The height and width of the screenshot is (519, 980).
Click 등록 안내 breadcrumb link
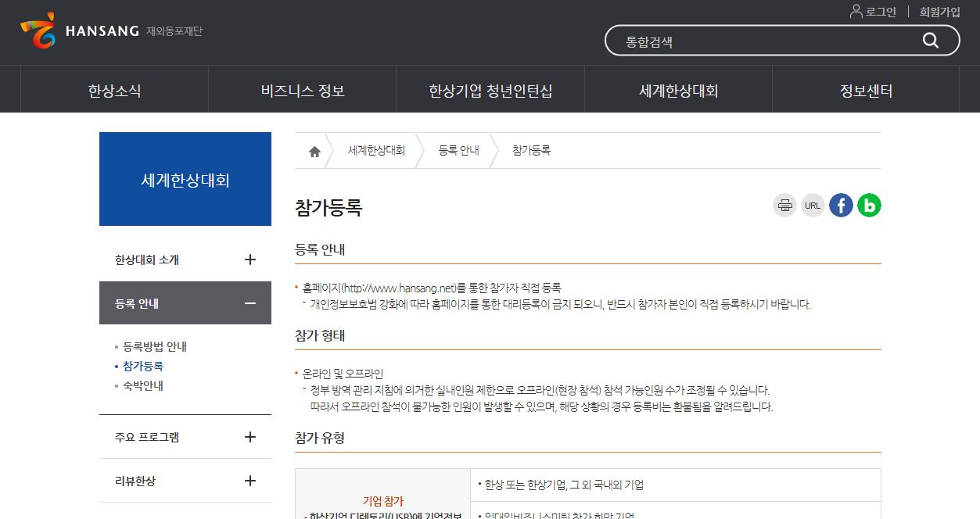point(458,150)
